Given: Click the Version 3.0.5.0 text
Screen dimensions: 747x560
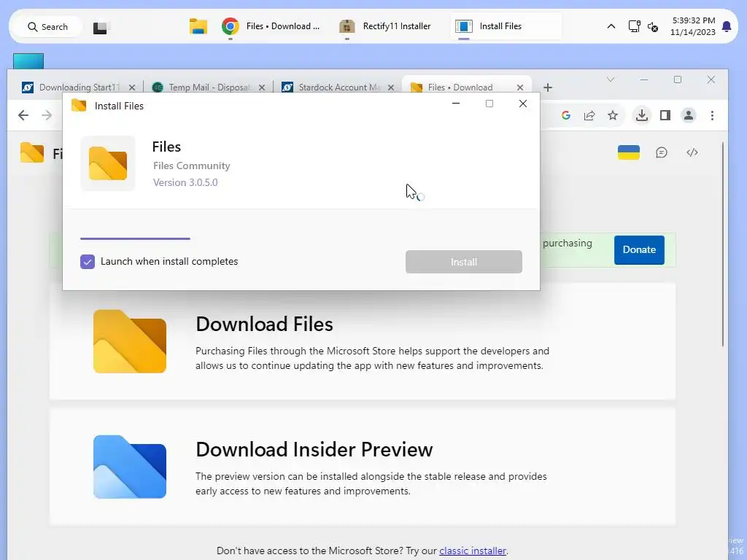Looking at the screenshot, I should (185, 182).
